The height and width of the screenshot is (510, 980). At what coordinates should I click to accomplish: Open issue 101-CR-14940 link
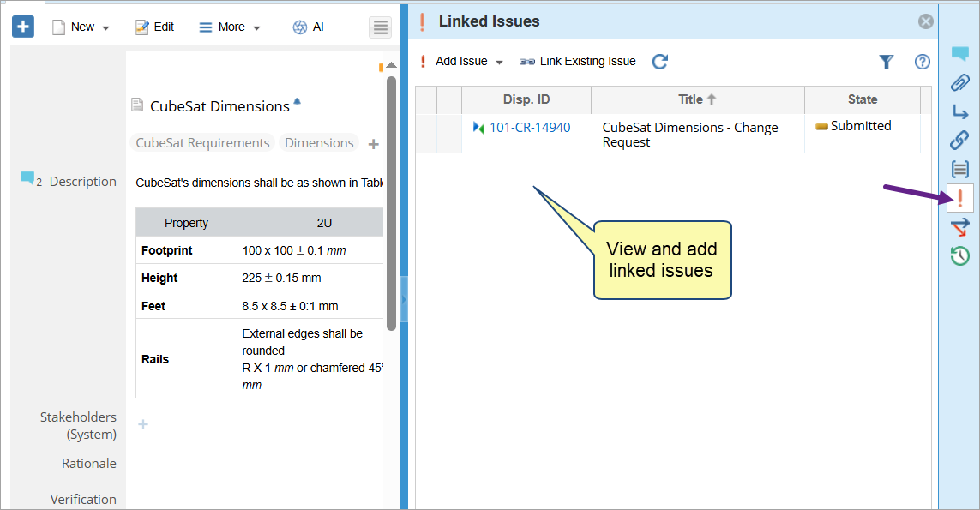click(x=529, y=128)
